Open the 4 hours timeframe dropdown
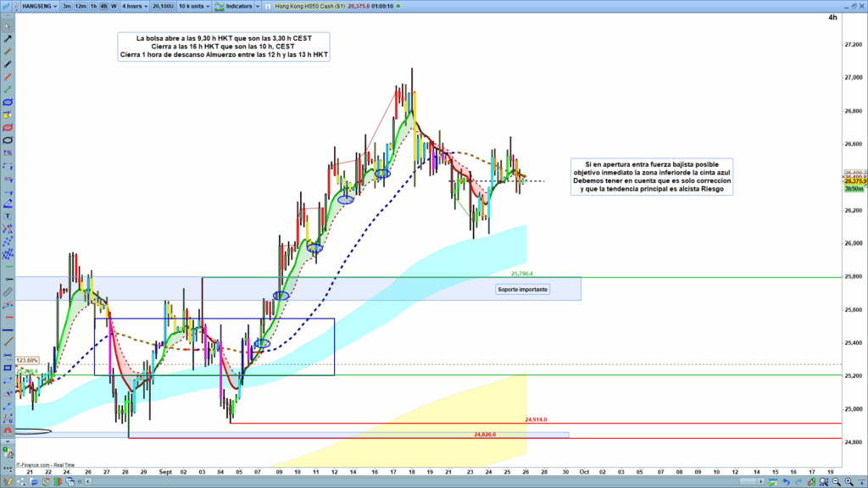Screen dimensions: 868x488 click(134, 6)
